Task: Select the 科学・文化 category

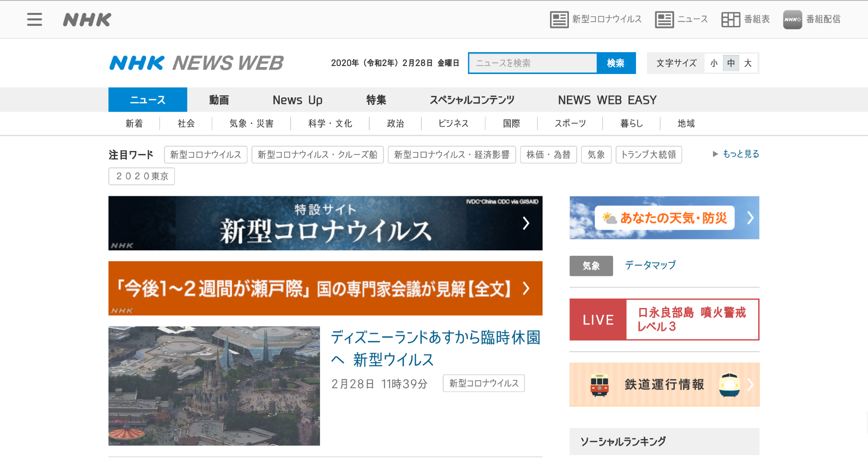Action: coord(330,123)
